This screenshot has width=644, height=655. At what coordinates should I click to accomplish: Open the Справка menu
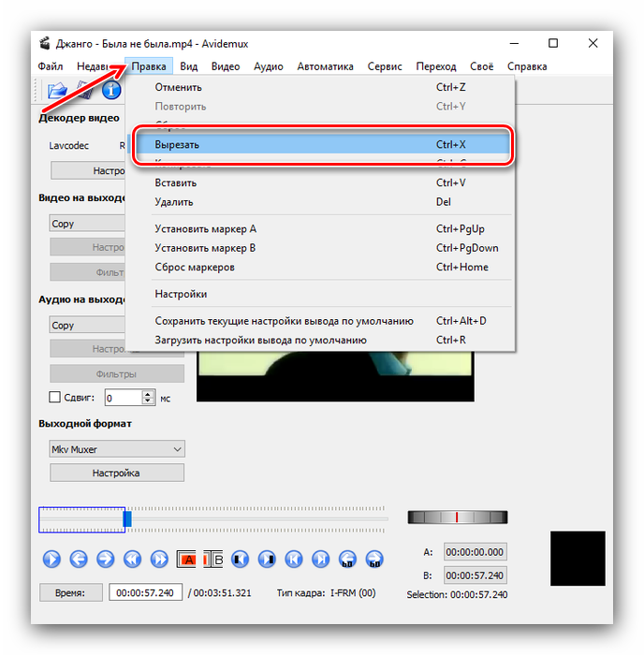coord(527,66)
